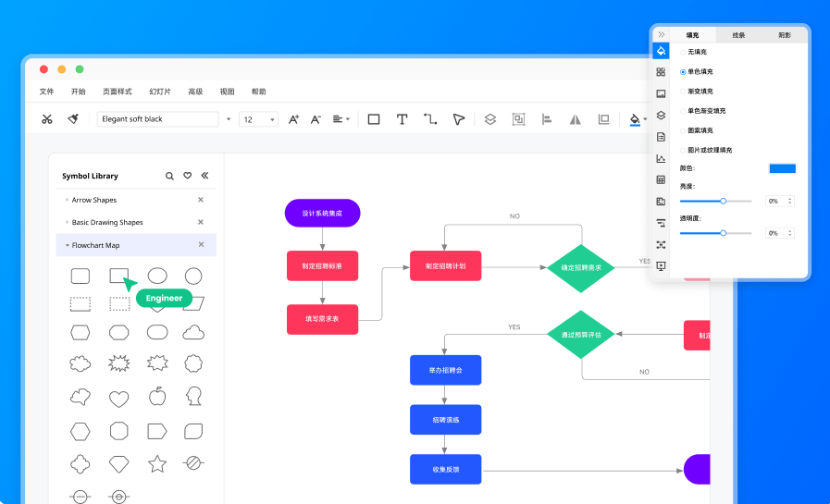Open the font name dropdown arrow

[x=229, y=119]
